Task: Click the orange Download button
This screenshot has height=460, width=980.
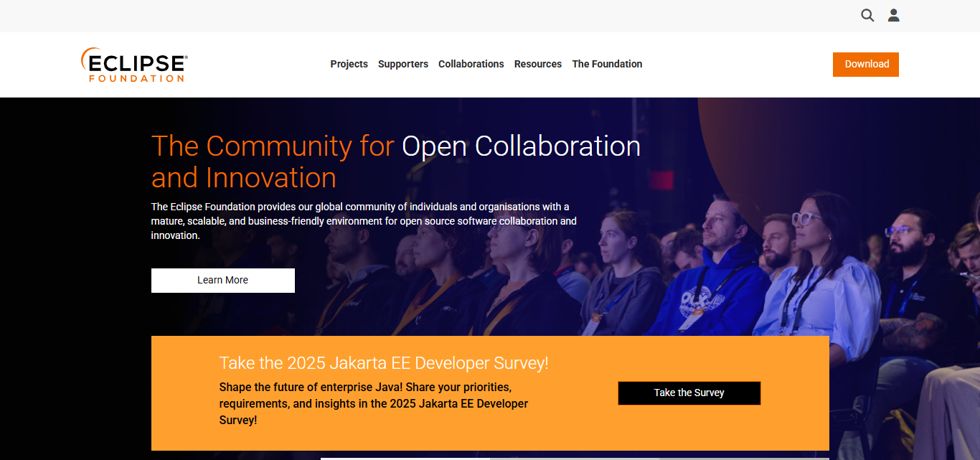Action: tap(866, 64)
